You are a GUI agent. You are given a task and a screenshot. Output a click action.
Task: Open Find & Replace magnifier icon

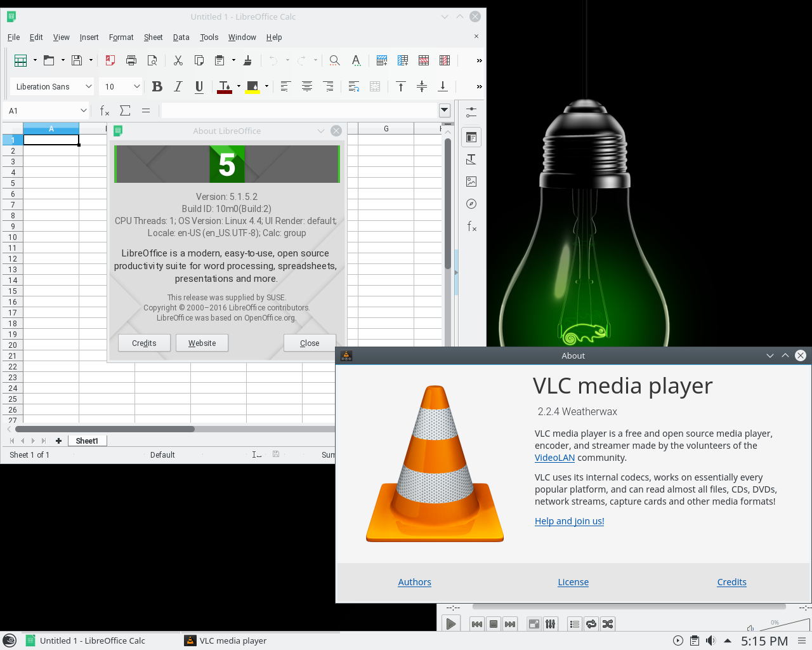[x=334, y=60]
